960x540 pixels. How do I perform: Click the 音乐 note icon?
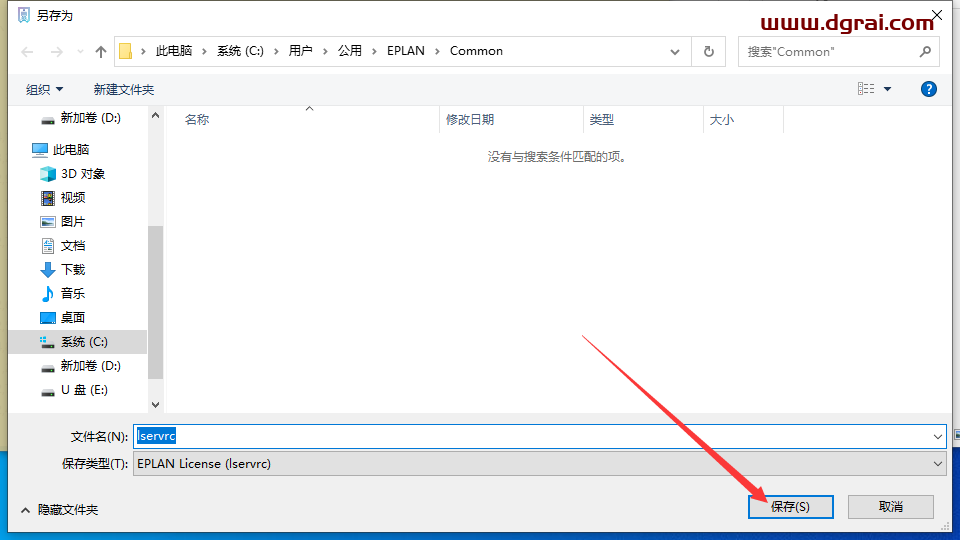(x=48, y=294)
